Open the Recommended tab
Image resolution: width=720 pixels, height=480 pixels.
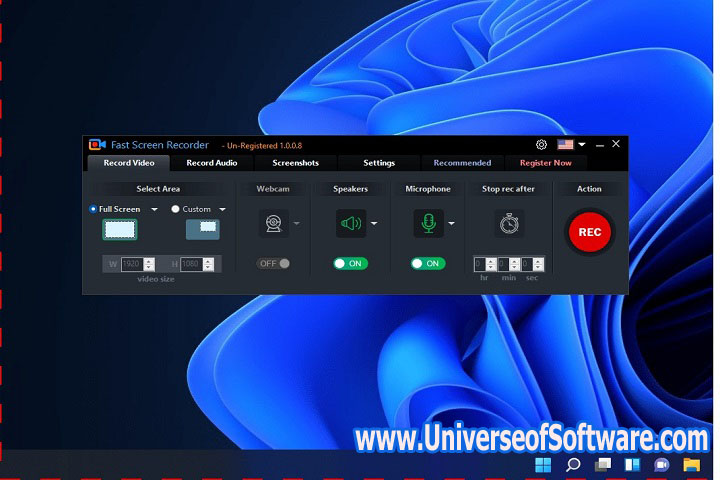tap(462, 163)
